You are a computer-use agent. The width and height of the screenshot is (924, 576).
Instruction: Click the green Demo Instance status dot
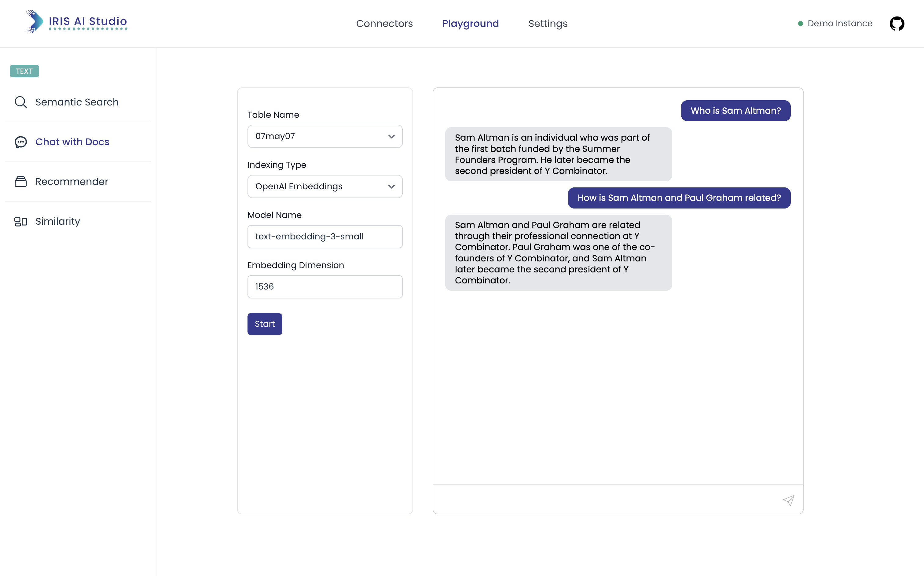800,24
